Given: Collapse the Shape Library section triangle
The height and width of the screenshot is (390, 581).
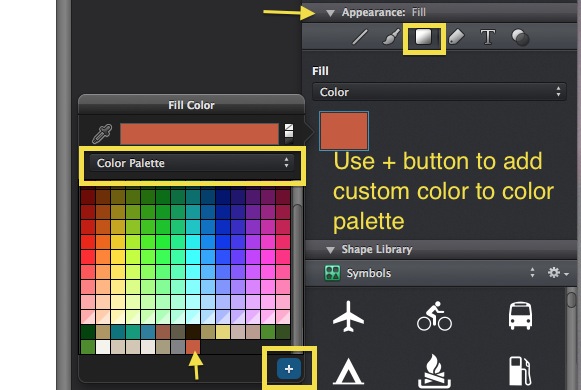Looking at the screenshot, I should coord(330,250).
